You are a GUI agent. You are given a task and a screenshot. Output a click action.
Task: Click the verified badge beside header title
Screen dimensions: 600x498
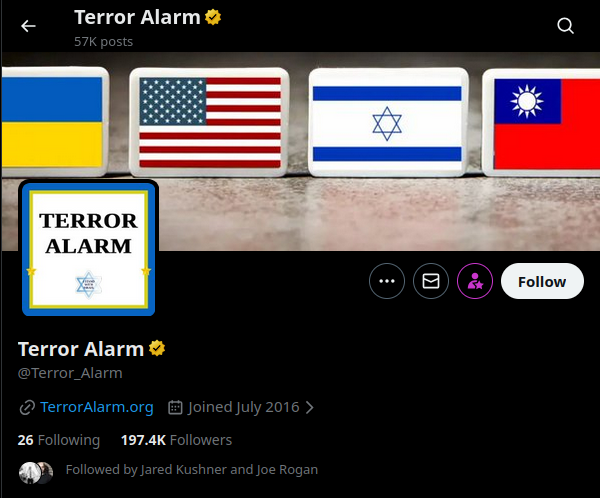213,18
